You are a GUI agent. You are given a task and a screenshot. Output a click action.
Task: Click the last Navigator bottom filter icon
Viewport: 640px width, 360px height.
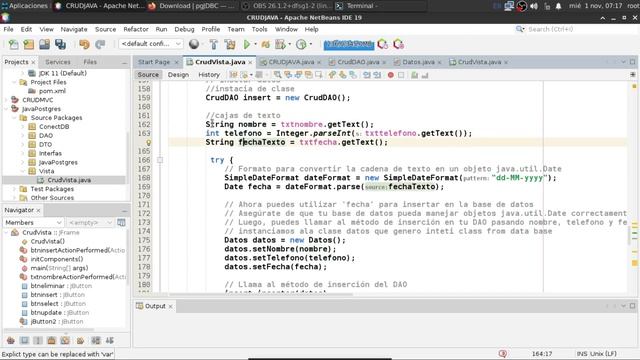[x=110, y=340]
